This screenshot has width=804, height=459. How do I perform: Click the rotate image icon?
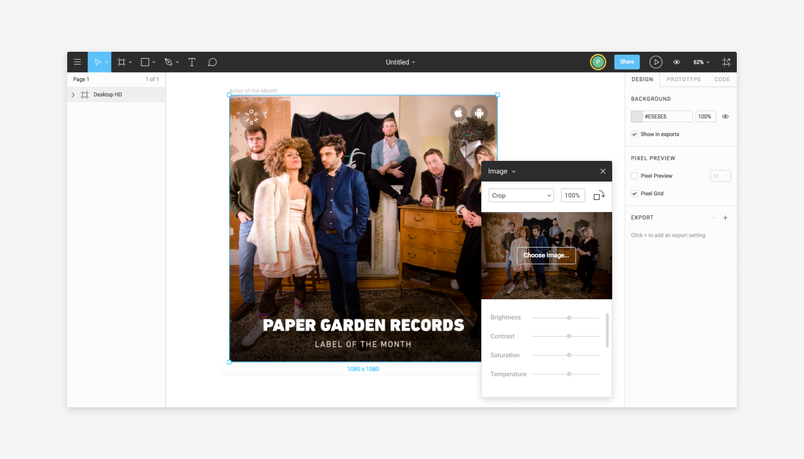(x=599, y=195)
